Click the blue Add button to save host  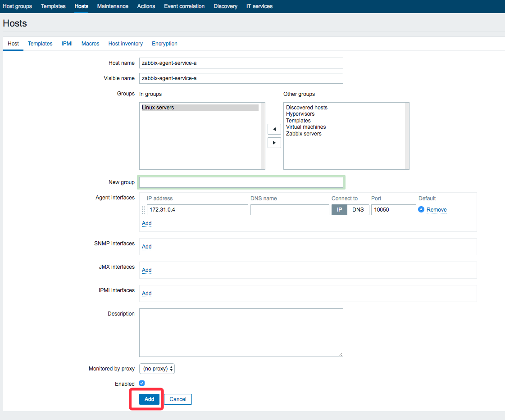coord(149,399)
